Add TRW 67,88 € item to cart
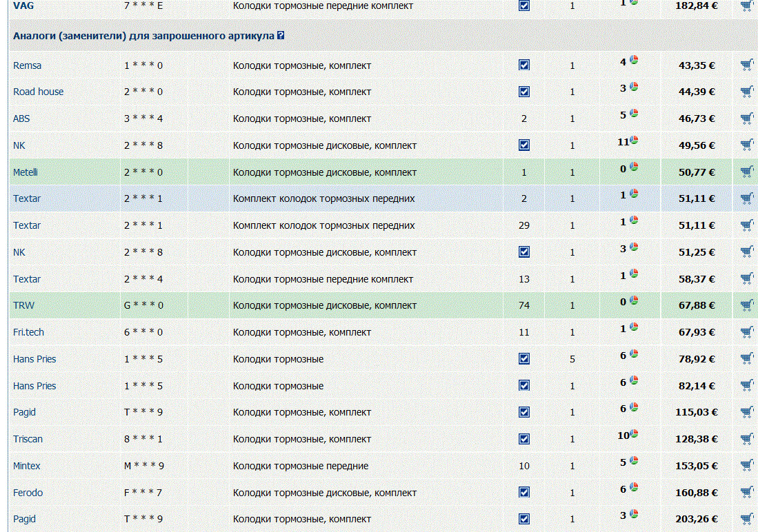Screen dimensions: 758x532 [746, 305]
